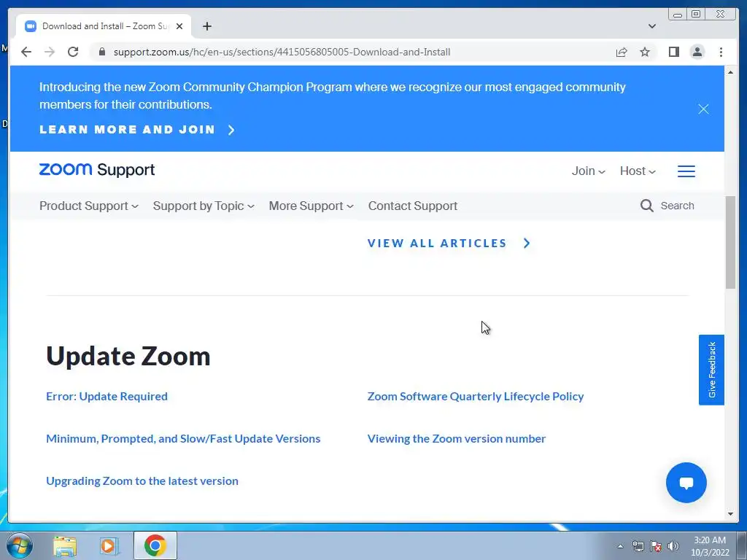Click View All Articles link

pyautogui.click(x=449, y=244)
